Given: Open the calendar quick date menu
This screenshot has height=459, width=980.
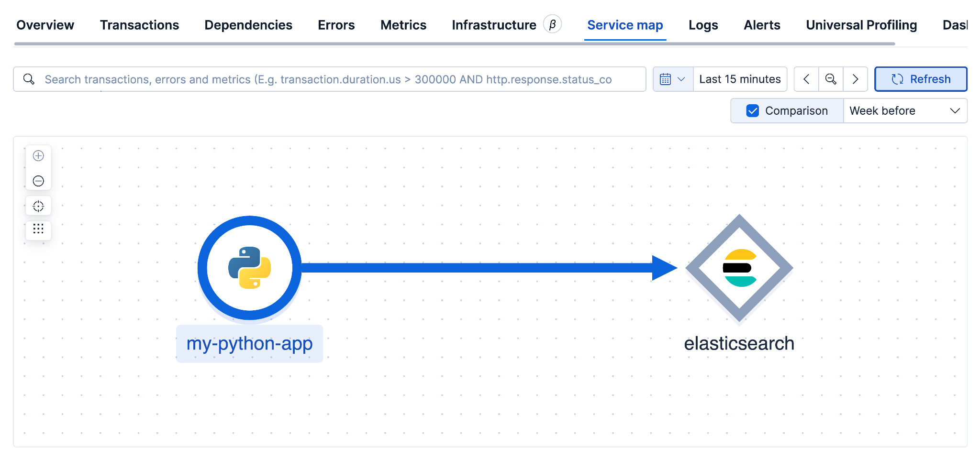Looking at the screenshot, I should coord(673,79).
